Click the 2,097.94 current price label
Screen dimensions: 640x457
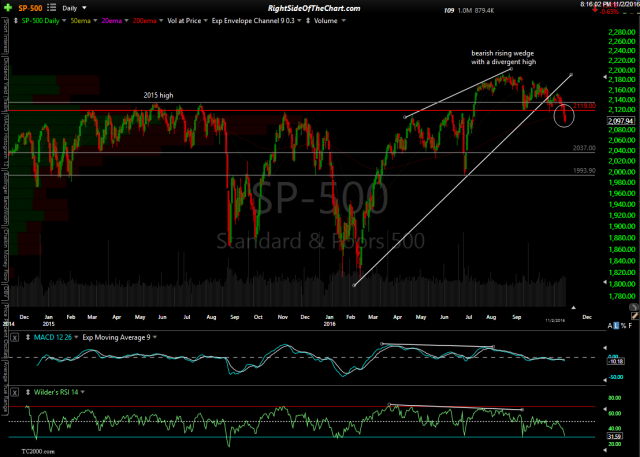click(621, 121)
